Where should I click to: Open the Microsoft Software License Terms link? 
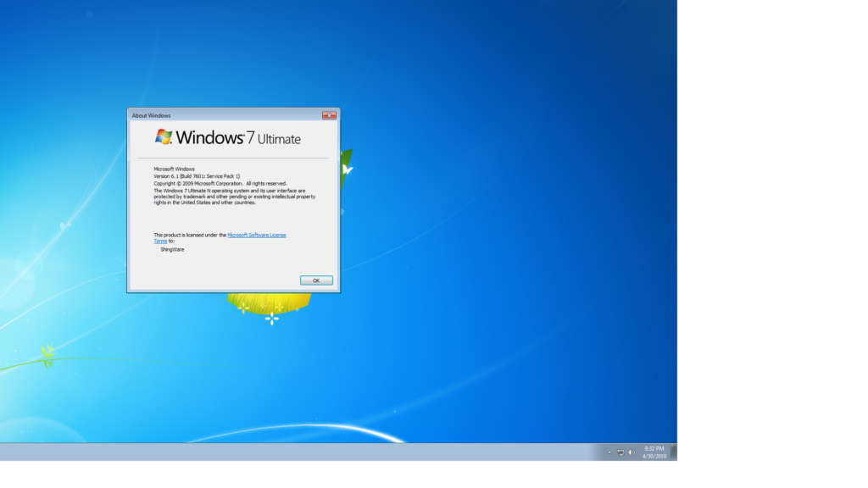[x=257, y=235]
